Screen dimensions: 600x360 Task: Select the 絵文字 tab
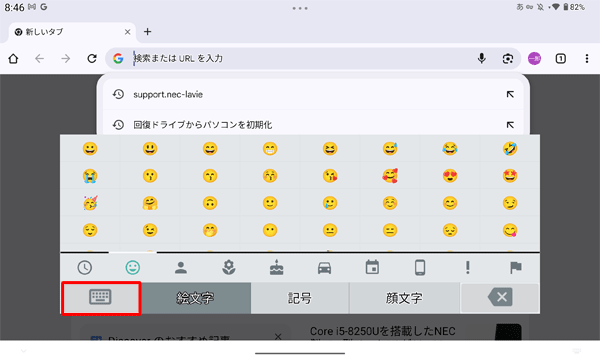pos(196,298)
